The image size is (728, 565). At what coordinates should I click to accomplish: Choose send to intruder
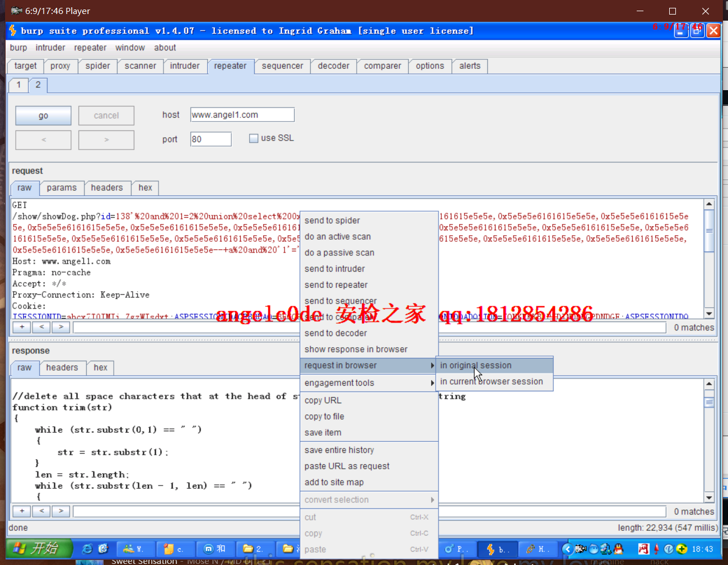pos(369,269)
